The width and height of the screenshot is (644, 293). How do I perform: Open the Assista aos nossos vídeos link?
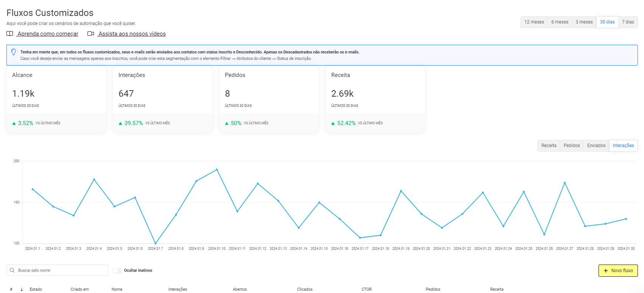click(132, 34)
